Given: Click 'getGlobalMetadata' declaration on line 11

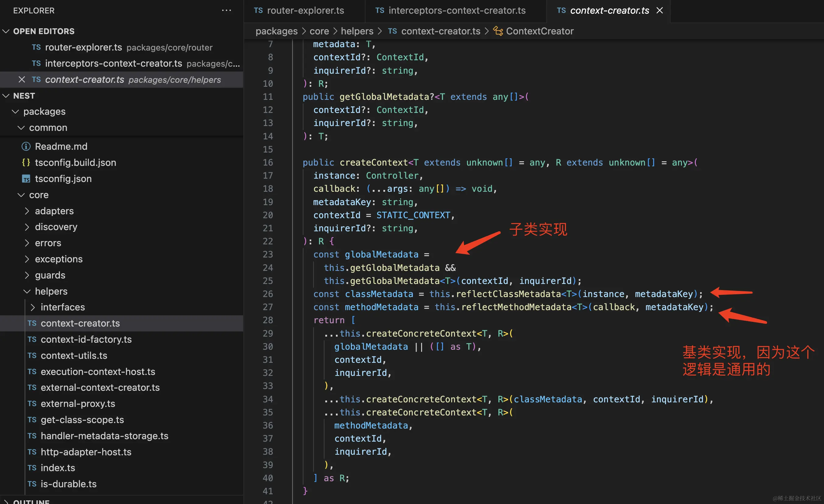Looking at the screenshot, I should click(384, 97).
